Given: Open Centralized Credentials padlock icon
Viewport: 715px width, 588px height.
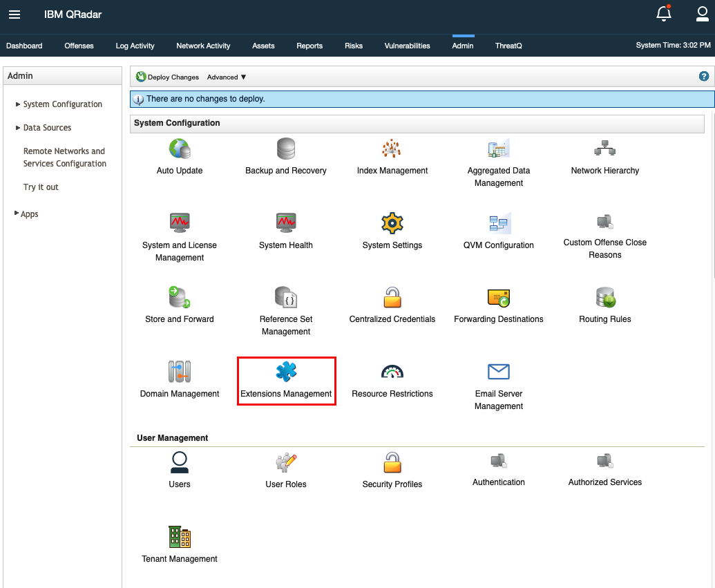Looking at the screenshot, I should 392,297.
